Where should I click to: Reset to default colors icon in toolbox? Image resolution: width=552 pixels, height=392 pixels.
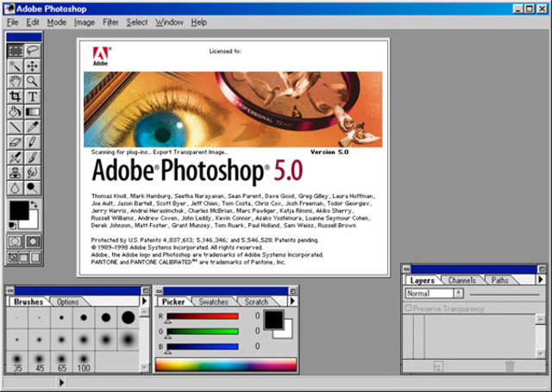pos(12,226)
